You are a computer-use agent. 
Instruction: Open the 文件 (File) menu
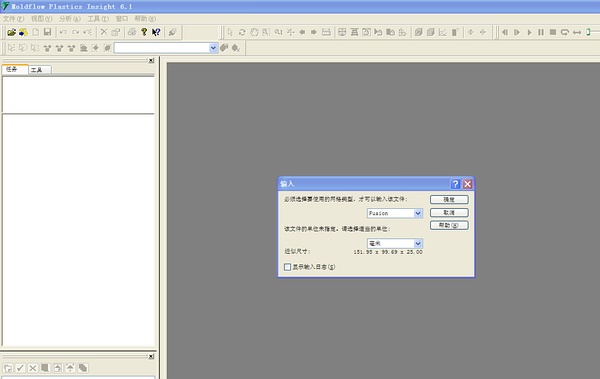(13, 19)
